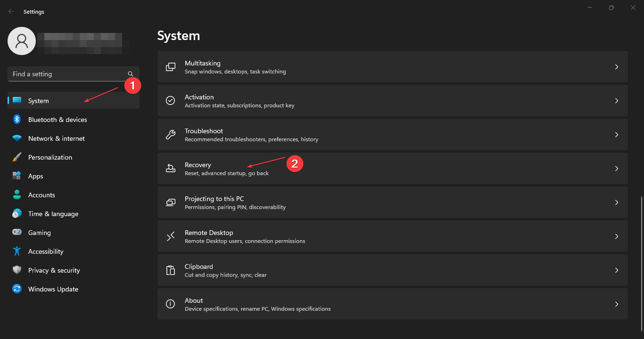Click 'Cut and copy history, sync, clear' text

tap(226, 275)
